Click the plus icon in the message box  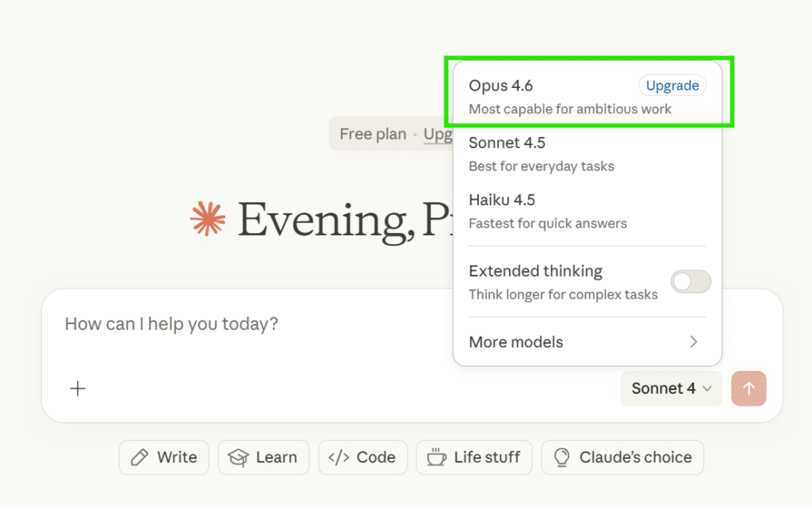77,388
